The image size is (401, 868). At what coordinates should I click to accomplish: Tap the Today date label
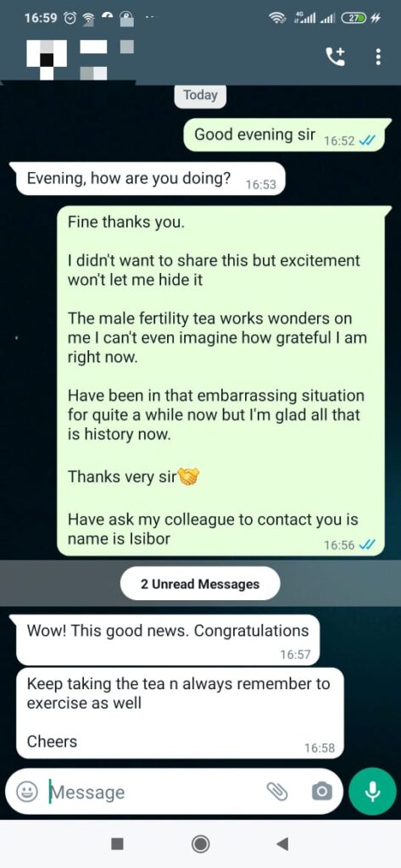pos(200,95)
